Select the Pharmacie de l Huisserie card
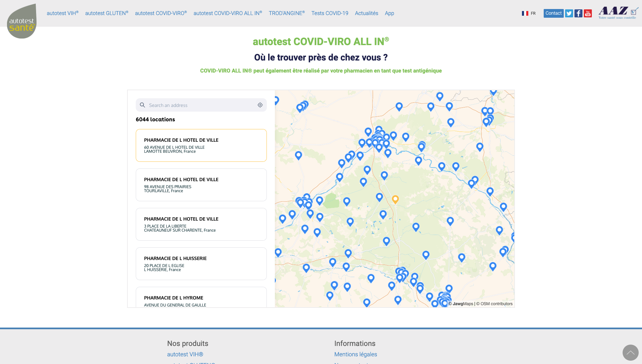This screenshot has width=642, height=364. pos(201,264)
